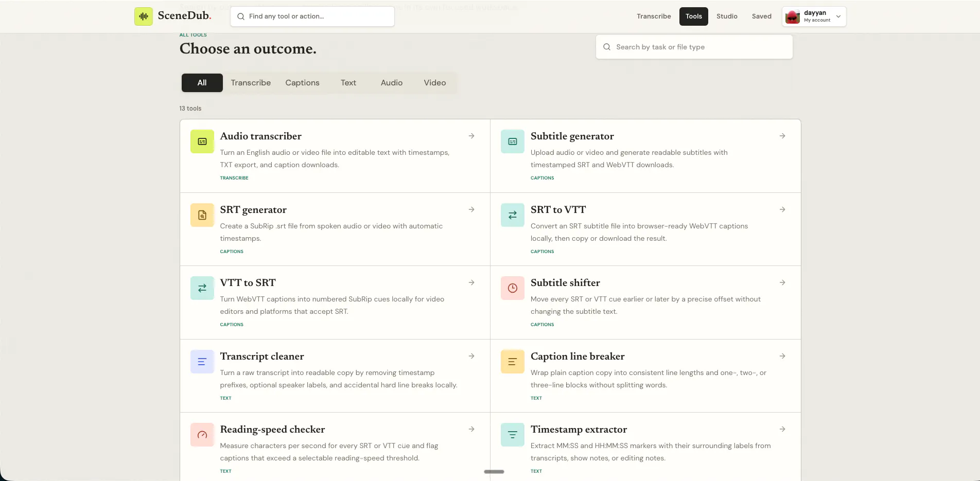Open Saved in top navigation
This screenshot has height=481, width=980.
coord(762,16)
